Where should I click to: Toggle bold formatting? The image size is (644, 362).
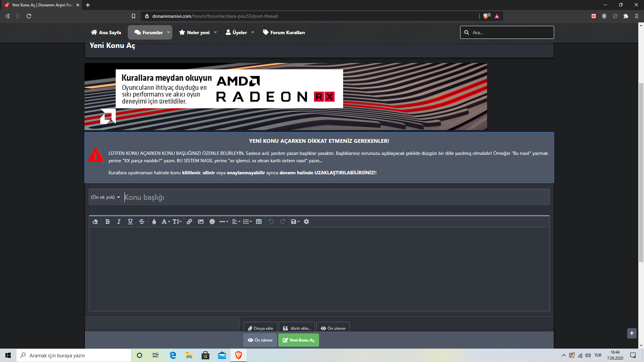[107, 222]
